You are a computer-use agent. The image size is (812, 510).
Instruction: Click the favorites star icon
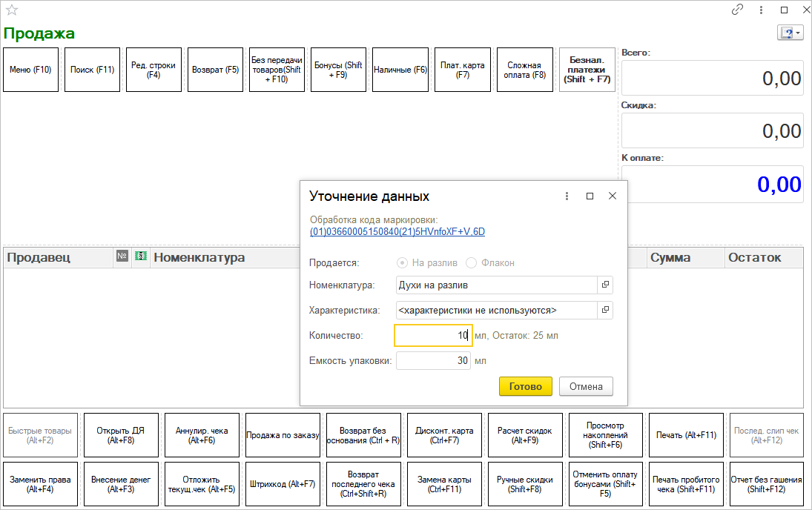(12, 10)
